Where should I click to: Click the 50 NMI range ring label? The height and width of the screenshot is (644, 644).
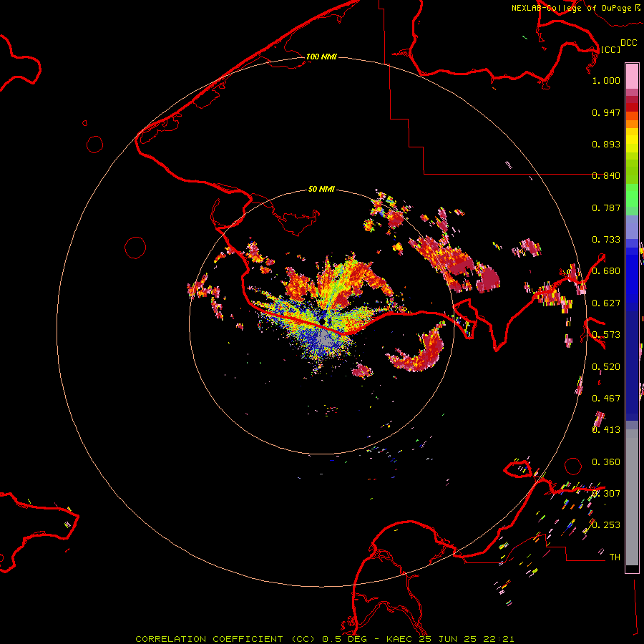pyautogui.click(x=321, y=189)
